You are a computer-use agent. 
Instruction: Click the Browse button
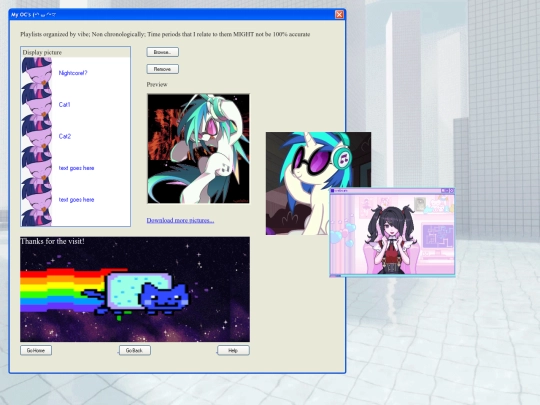(x=163, y=52)
